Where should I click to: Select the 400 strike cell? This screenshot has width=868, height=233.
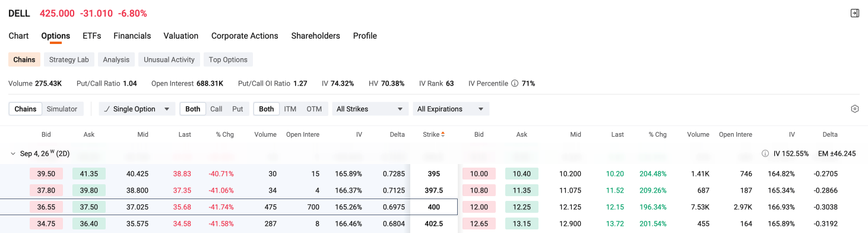pos(434,207)
